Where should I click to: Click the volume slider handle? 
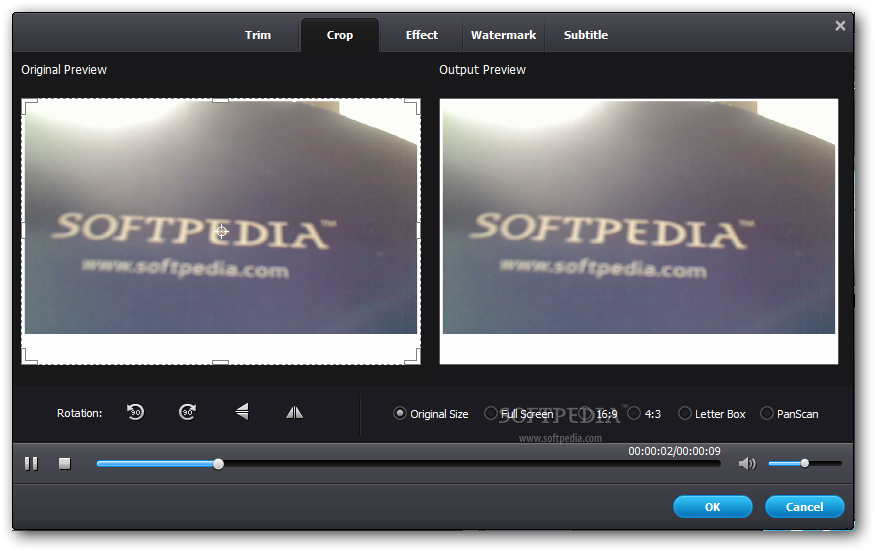[804, 463]
